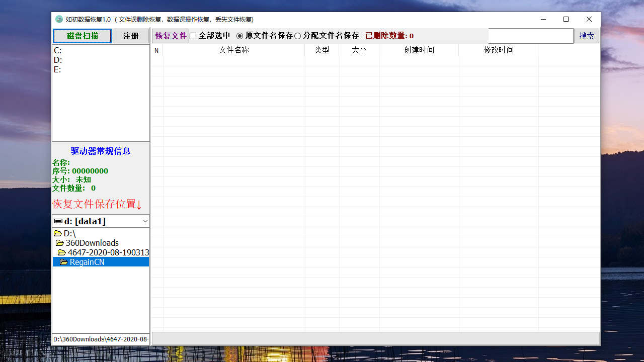The width and height of the screenshot is (644, 362).
Task: Click the drive icon beside d: [data1]
Action: (x=57, y=221)
